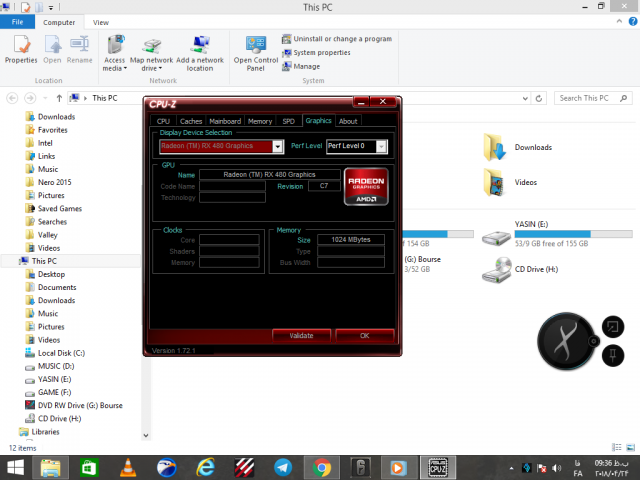Switch to the Mainboard tab in CPU-Z
640x480 pixels.
(x=224, y=121)
